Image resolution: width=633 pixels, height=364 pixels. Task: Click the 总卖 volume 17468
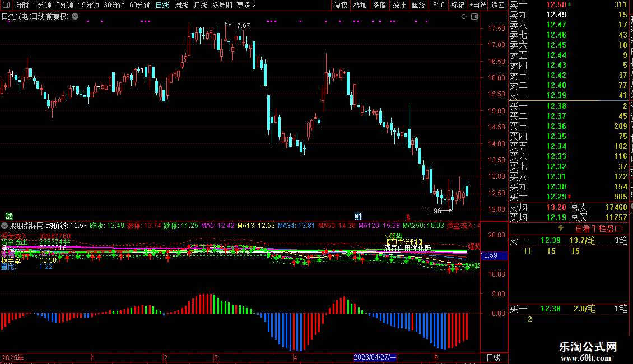click(616, 207)
